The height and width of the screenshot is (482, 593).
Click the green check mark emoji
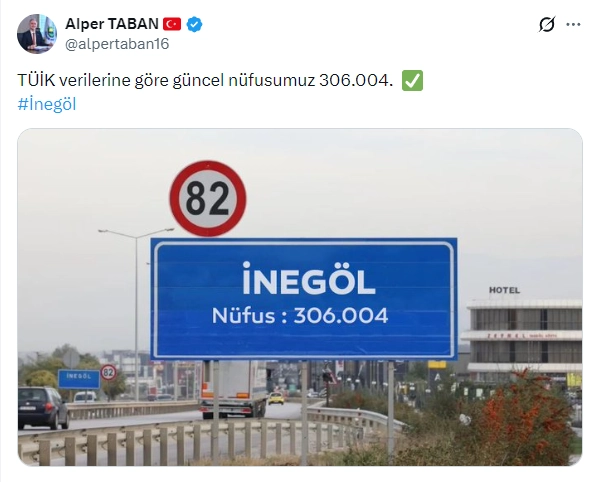412,80
